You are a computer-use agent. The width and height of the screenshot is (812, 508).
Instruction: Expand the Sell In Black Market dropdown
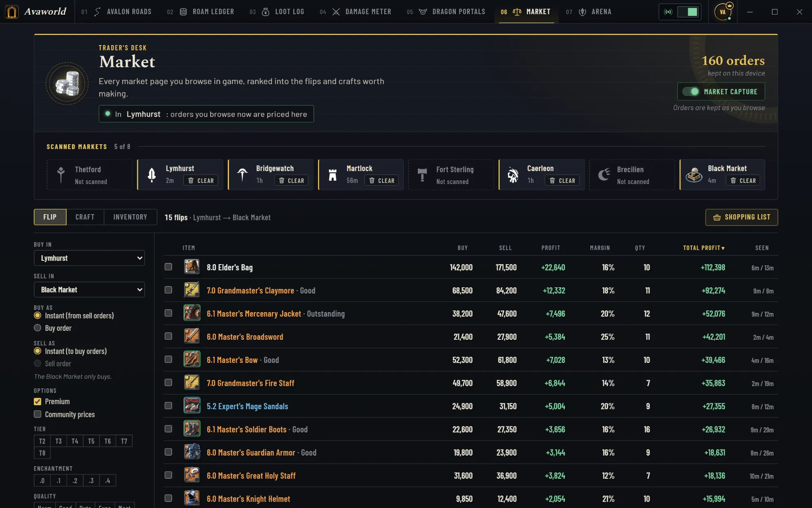pyautogui.click(x=89, y=290)
